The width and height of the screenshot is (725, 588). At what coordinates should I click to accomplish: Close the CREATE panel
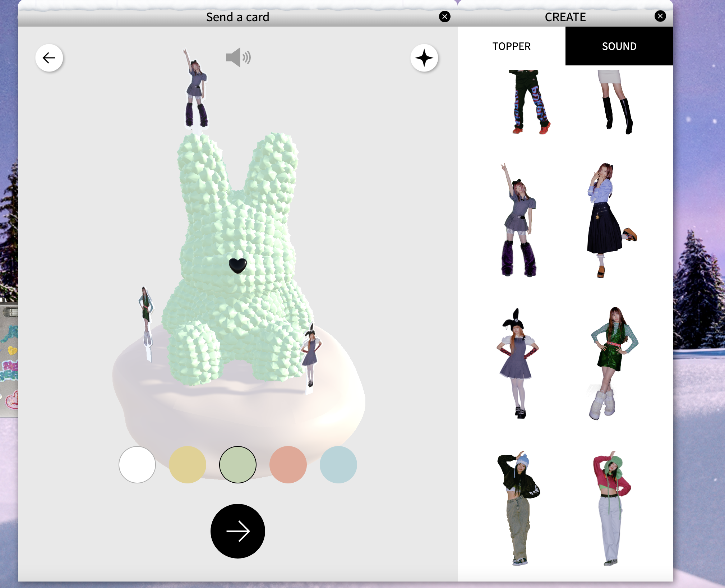660,16
